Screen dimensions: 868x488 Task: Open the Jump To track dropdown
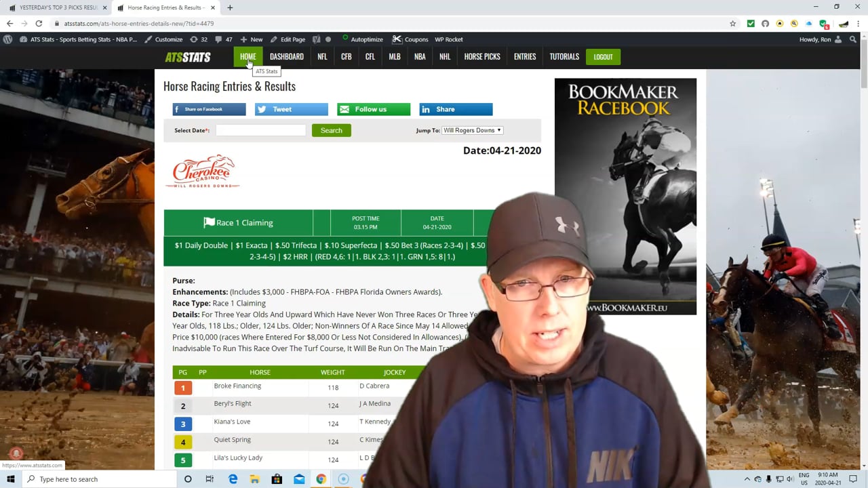(x=473, y=130)
